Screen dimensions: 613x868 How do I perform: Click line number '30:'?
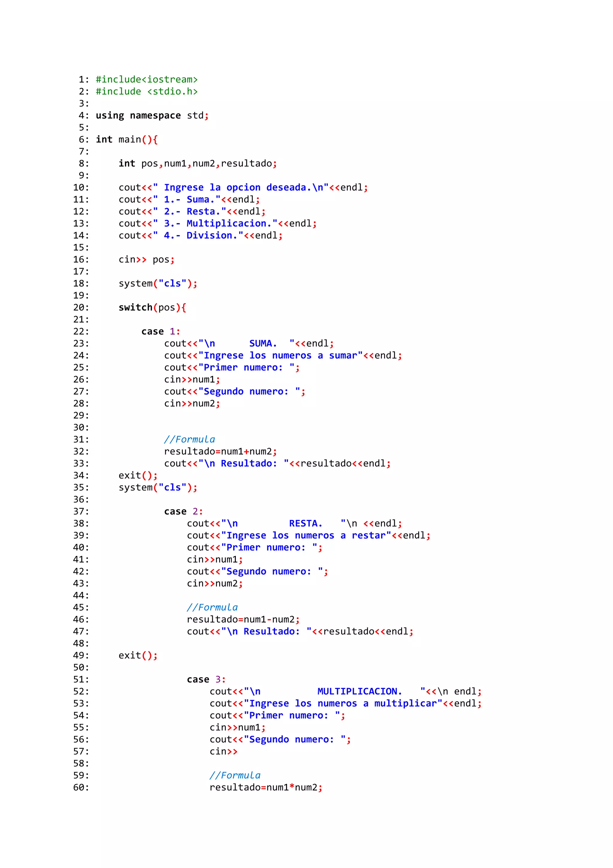click(x=81, y=428)
